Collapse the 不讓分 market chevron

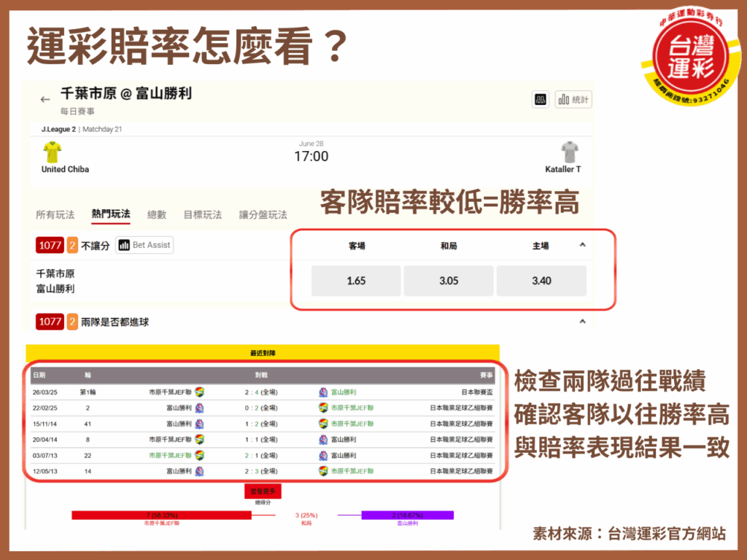pos(582,245)
